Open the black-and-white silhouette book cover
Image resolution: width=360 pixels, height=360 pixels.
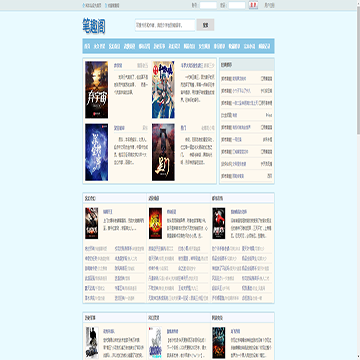pyautogui.click(x=92, y=343)
